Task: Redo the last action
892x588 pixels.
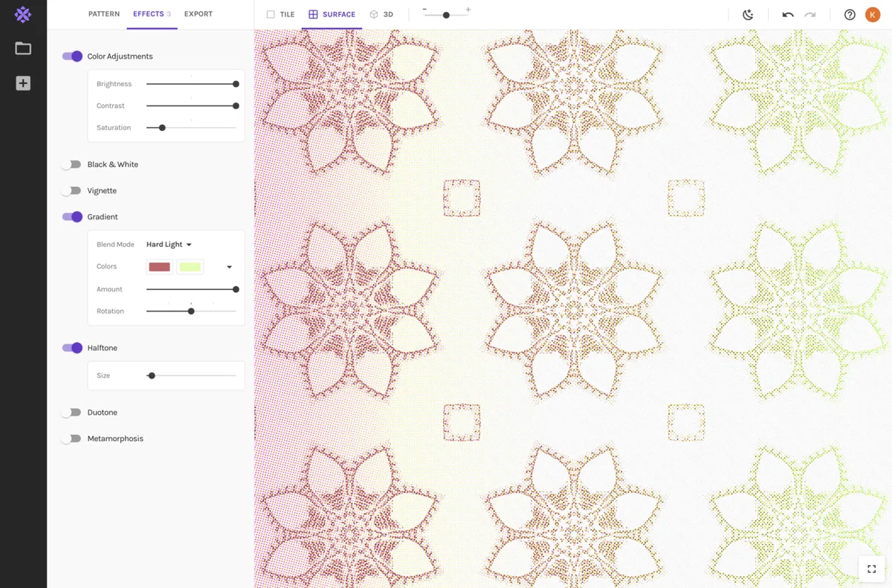Action: click(810, 15)
